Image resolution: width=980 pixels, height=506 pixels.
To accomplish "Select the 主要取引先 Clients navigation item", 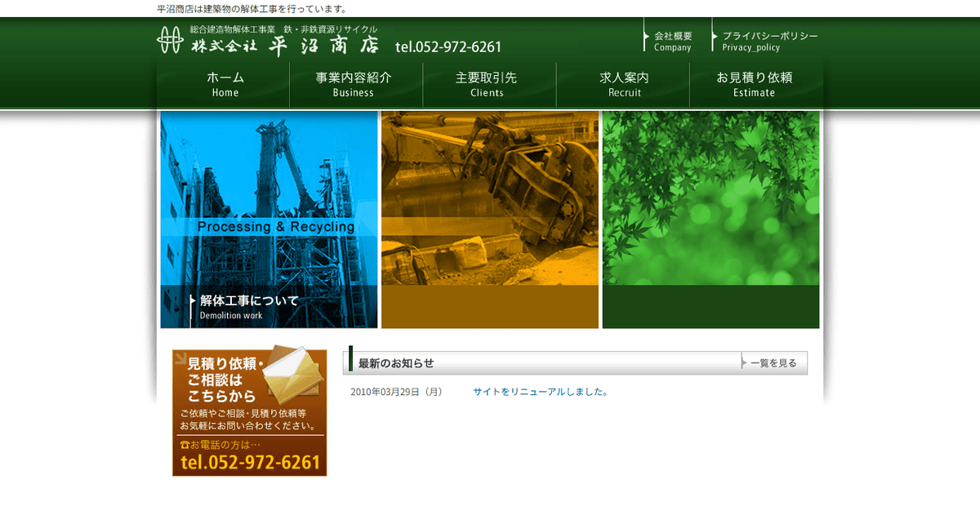I will point(489,84).
